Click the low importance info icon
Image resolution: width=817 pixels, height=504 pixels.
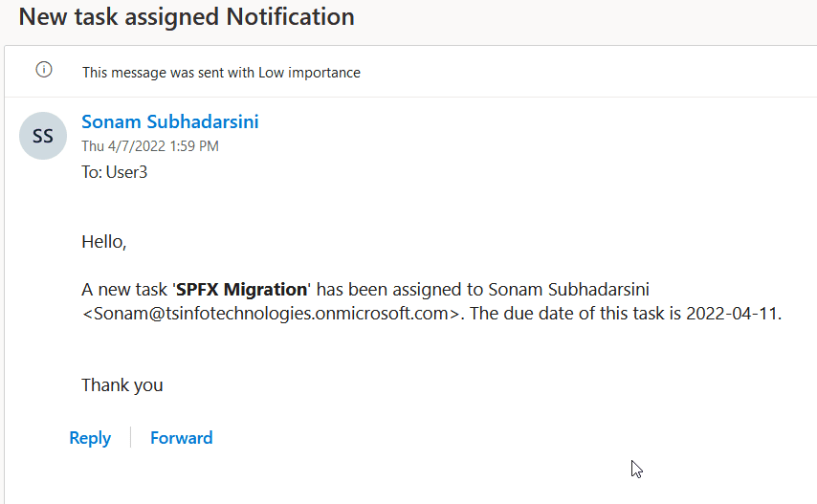coord(44,69)
